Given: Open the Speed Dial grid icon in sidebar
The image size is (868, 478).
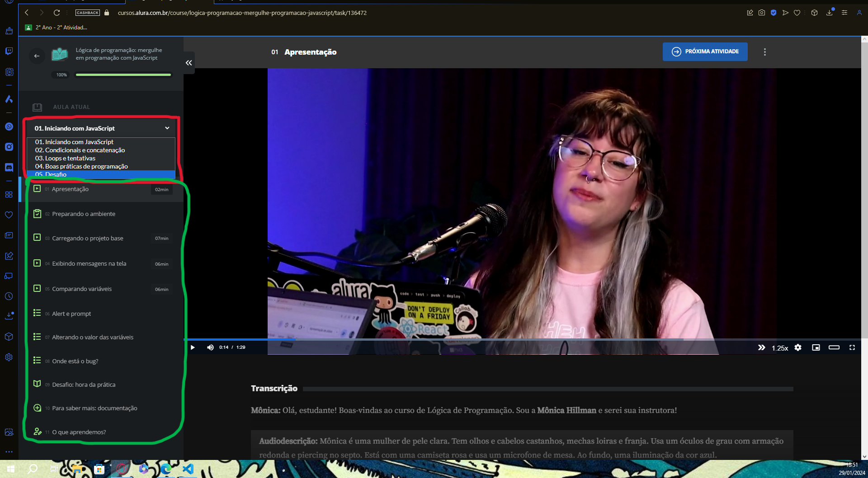Looking at the screenshot, I should pos(9,194).
